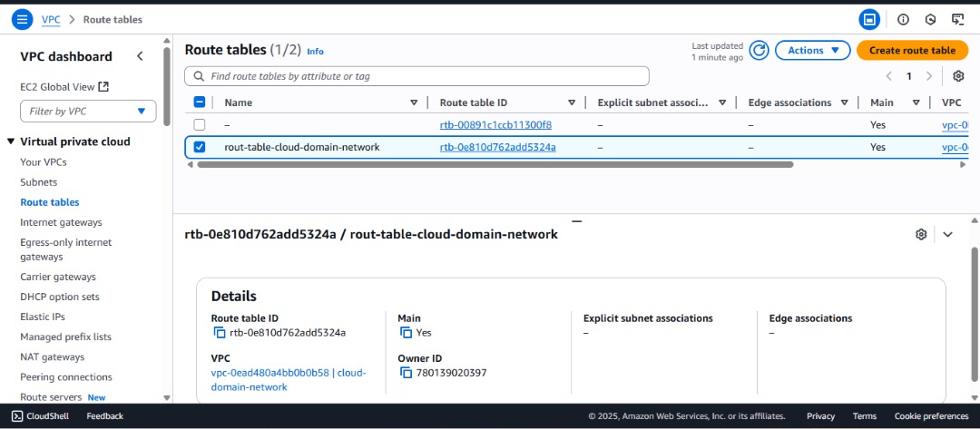
Task: Click the CloudShell icon in footer
Action: click(17, 416)
